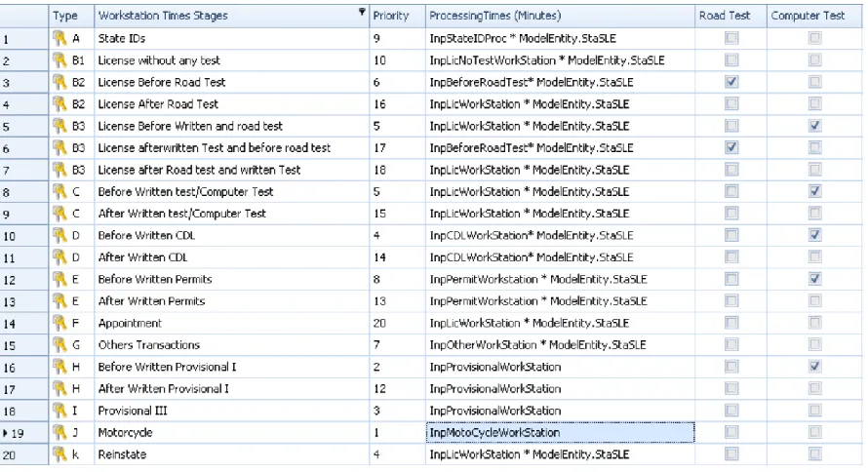This screenshot has height=472, width=868.
Task: Uncheck Computer Test for Before Written Permits
Action: 815,279
